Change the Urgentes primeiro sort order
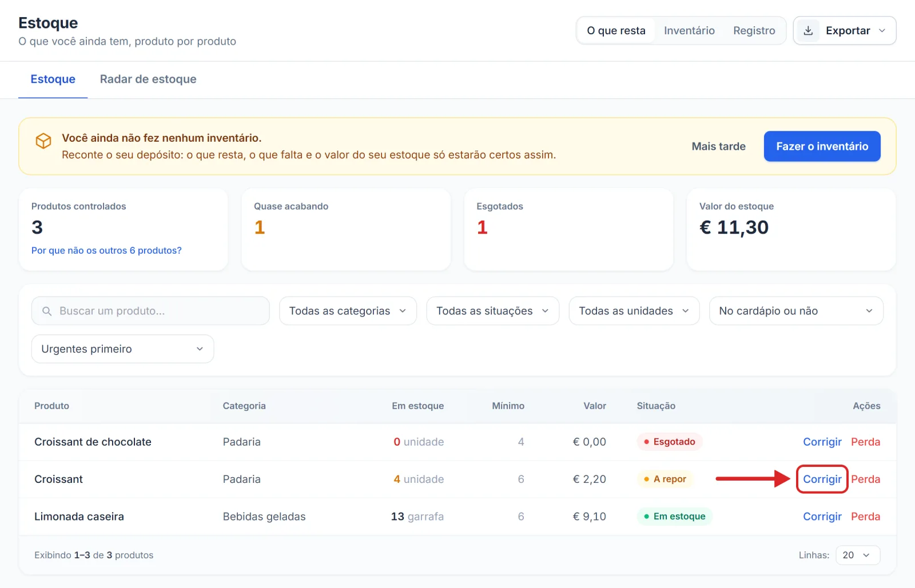This screenshot has width=915, height=588. tap(122, 349)
